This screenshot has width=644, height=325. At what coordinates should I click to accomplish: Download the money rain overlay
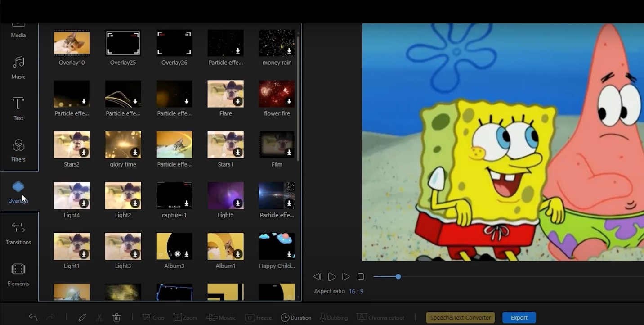coord(289,51)
